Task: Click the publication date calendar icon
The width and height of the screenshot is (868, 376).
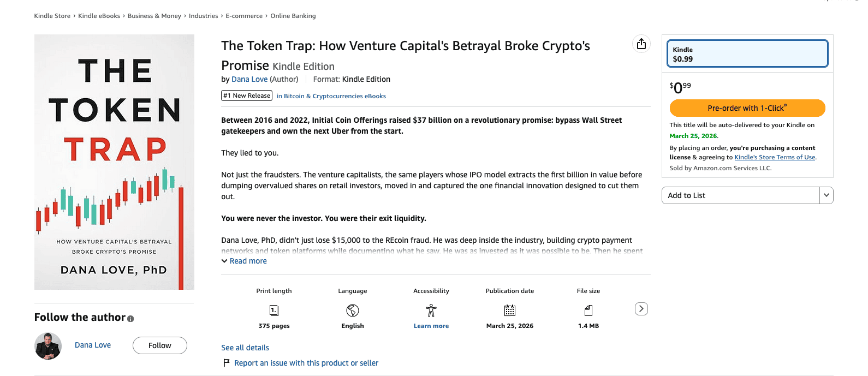Action: pyautogui.click(x=509, y=310)
